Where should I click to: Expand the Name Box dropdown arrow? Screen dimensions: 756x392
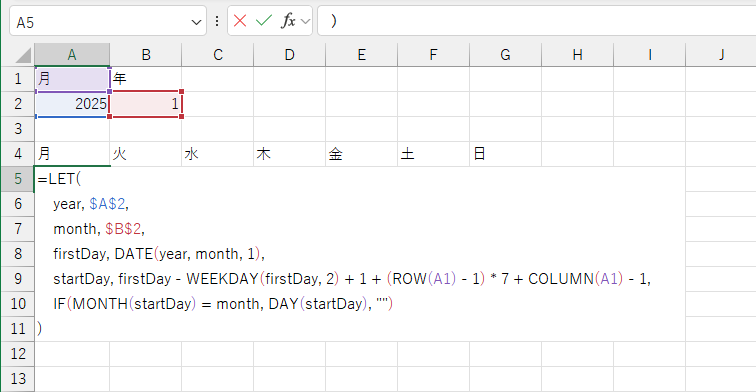click(196, 22)
